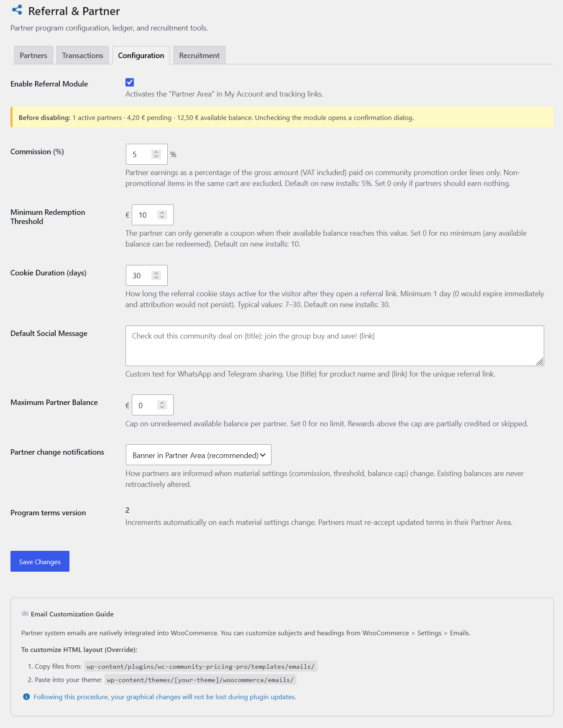This screenshot has height=728, width=563.
Task: Click the Minimum Redemption Threshold spinner arrows
Action: click(162, 215)
